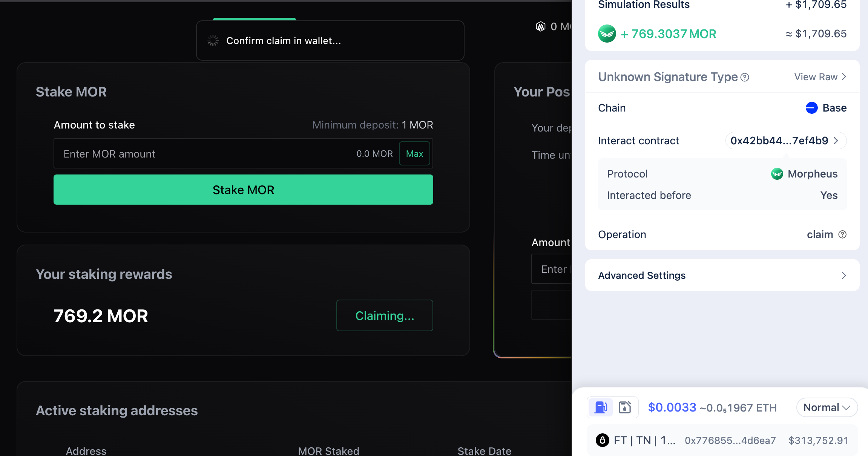Click the Claiming... button
Screen dimensions: 868x456
[385, 315]
